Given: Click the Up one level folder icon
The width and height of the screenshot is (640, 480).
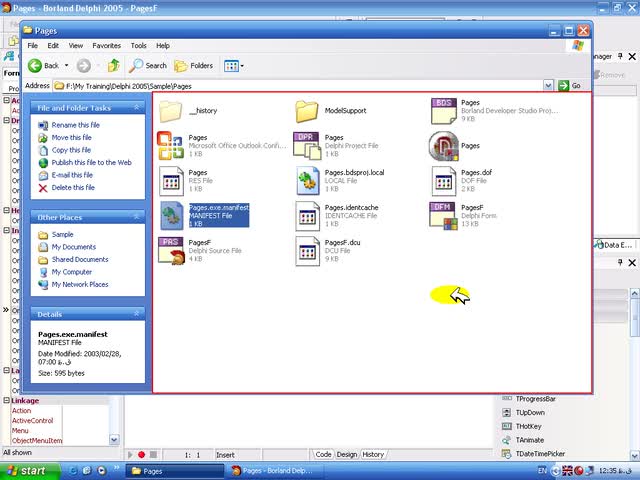Looking at the screenshot, I should click(113, 65).
